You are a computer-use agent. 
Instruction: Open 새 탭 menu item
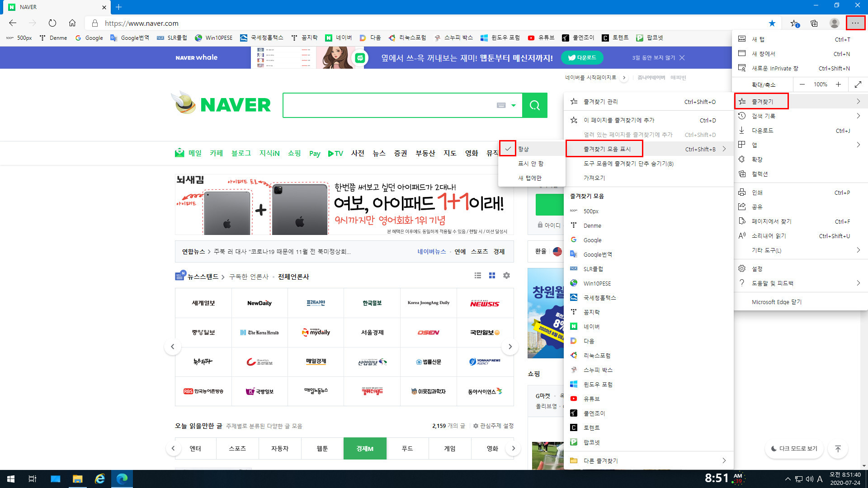click(801, 39)
